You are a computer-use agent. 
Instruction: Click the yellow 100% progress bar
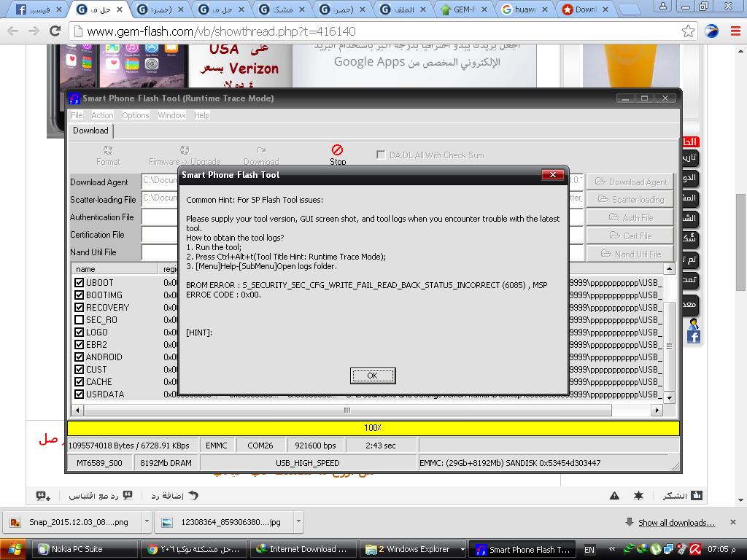point(373,427)
